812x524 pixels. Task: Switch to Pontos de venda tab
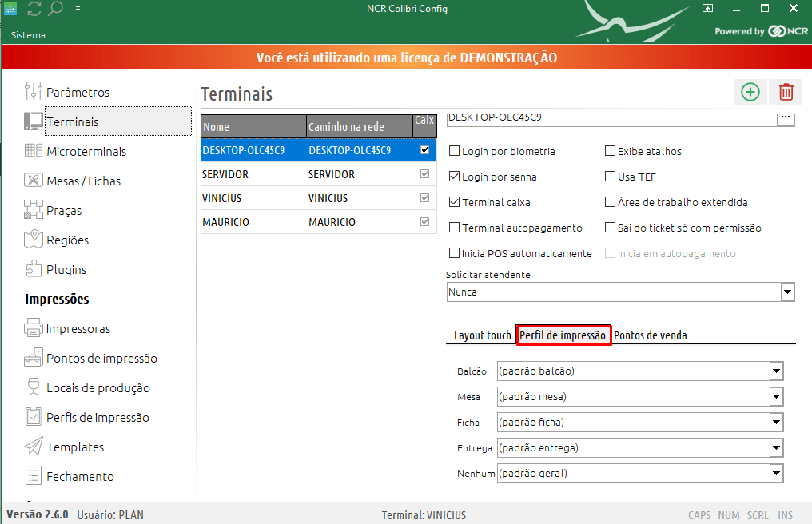point(650,335)
